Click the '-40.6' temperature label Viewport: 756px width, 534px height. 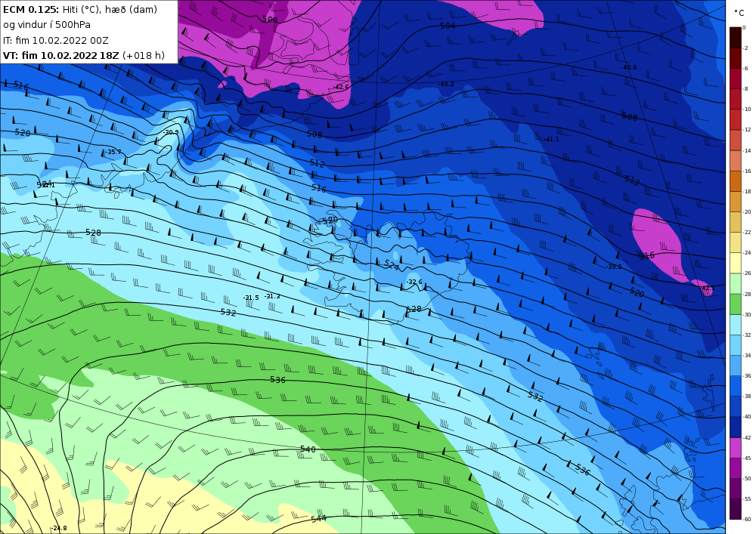[629, 67]
